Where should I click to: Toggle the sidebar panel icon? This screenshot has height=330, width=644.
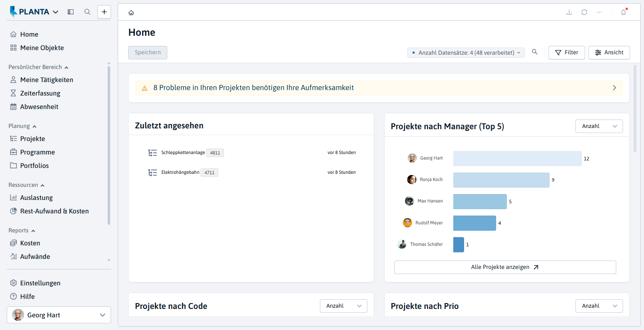click(71, 12)
